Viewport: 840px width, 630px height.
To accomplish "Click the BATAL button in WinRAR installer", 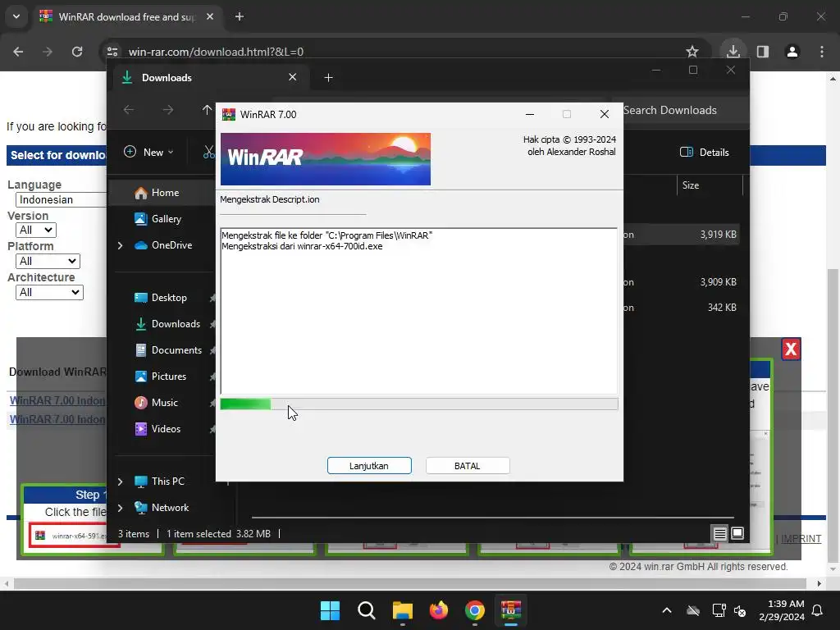I will point(467,466).
